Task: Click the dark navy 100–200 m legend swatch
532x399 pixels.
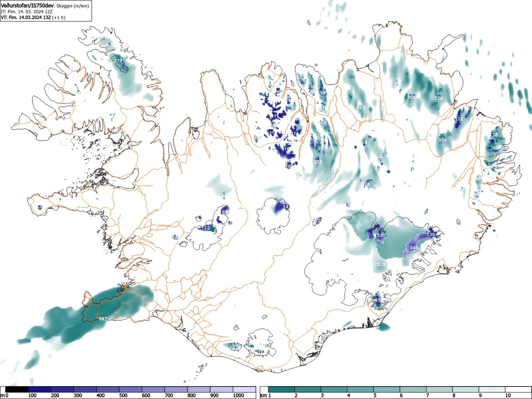Action: coord(39,389)
